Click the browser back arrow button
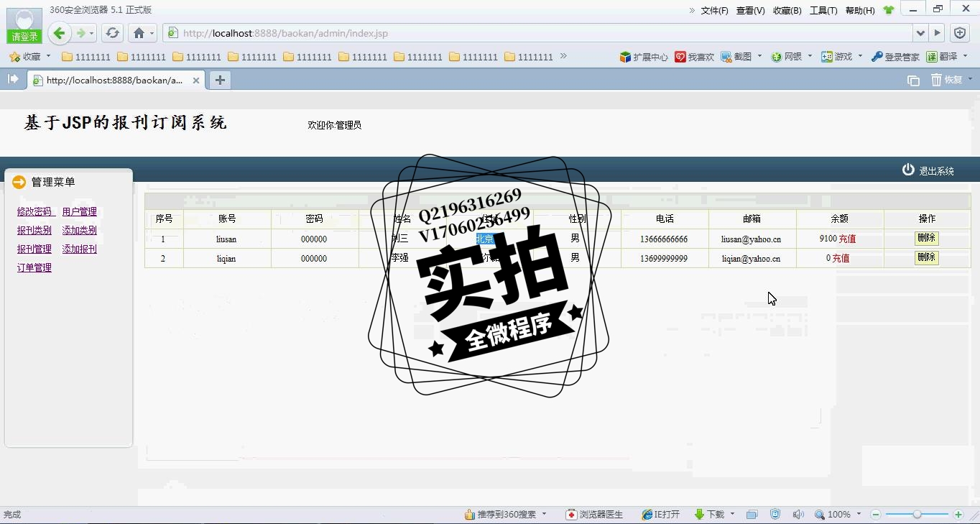 point(60,33)
